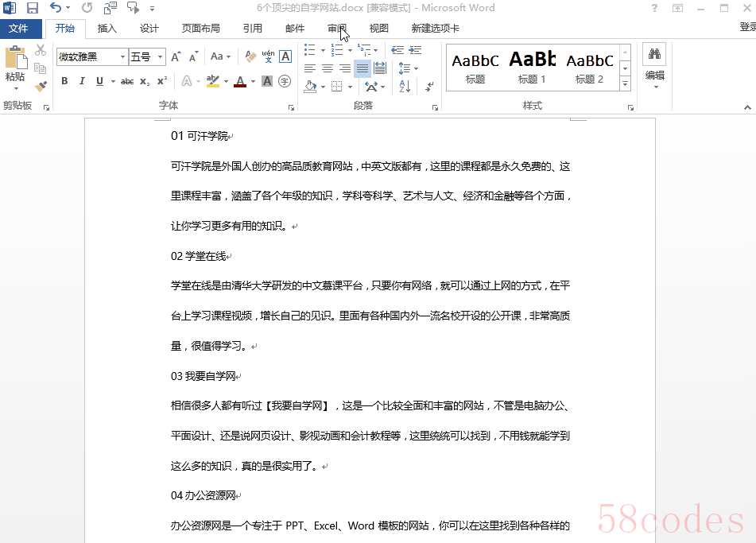Switch to the 引用 References tab
This screenshot has width=756, height=543.
(253, 29)
